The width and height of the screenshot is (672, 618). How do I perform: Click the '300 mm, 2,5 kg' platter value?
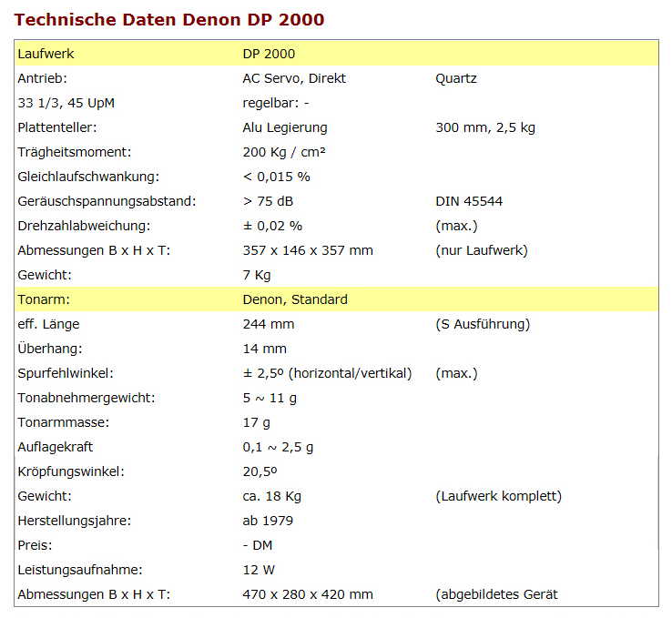click(485, 127)
